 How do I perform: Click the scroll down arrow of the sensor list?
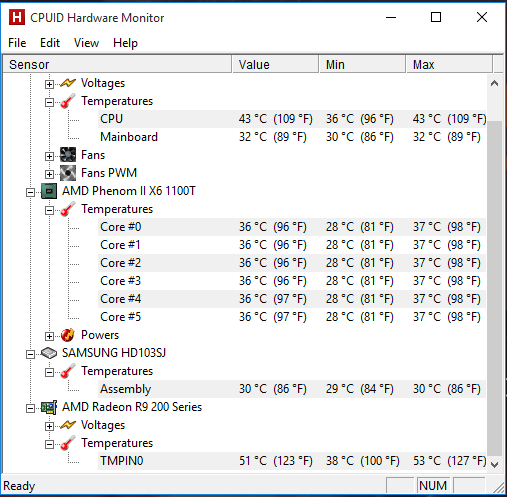point(495,464)
